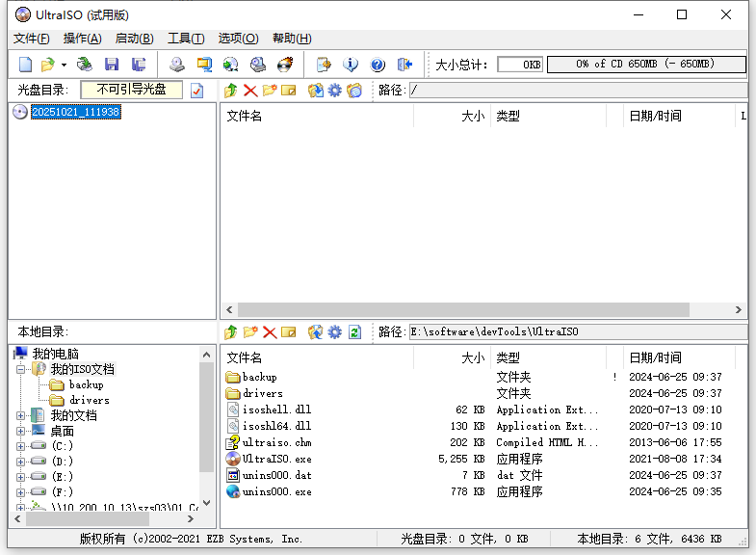Click the Extract icon in disc pane toolbar

click(316, 91)
